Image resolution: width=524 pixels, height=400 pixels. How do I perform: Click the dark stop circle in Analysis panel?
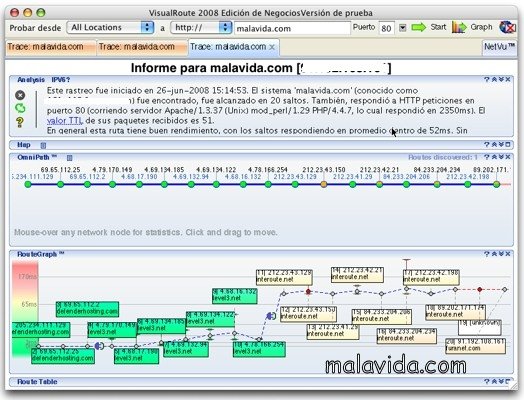(20, 95)
